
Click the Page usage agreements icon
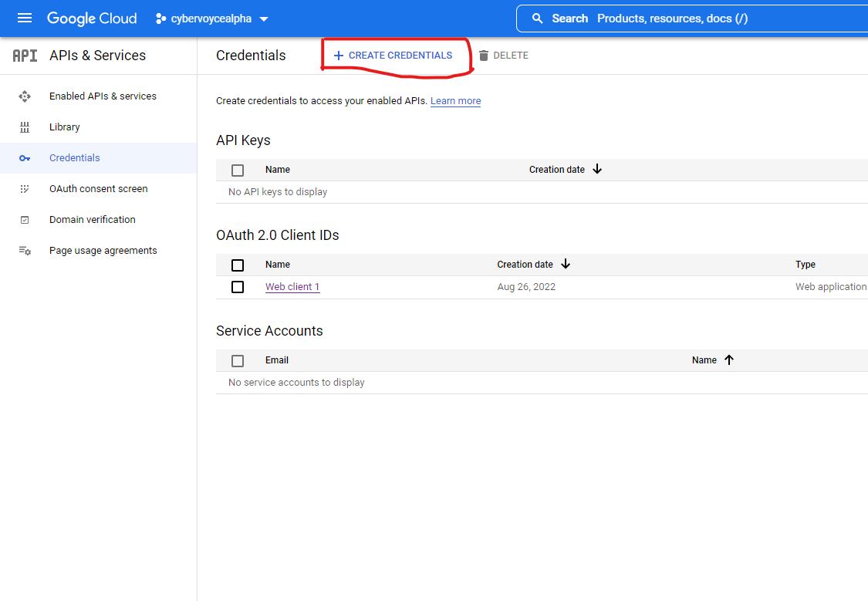point(25,251)
